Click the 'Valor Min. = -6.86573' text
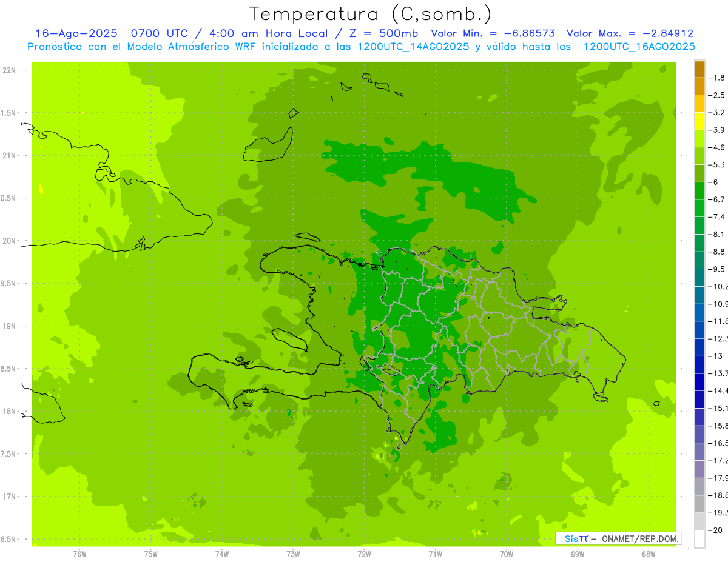Viewport: 728px width, 562px height. tap(493, 33)
